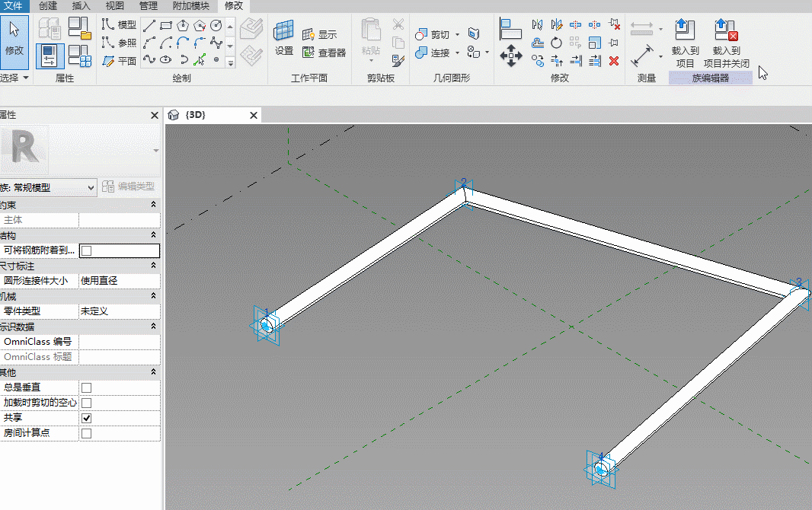The height and width of the screenshot is (510, 812).
Task: Use the Mirror Pick Axis tool
Action: [x=538, y=24]
